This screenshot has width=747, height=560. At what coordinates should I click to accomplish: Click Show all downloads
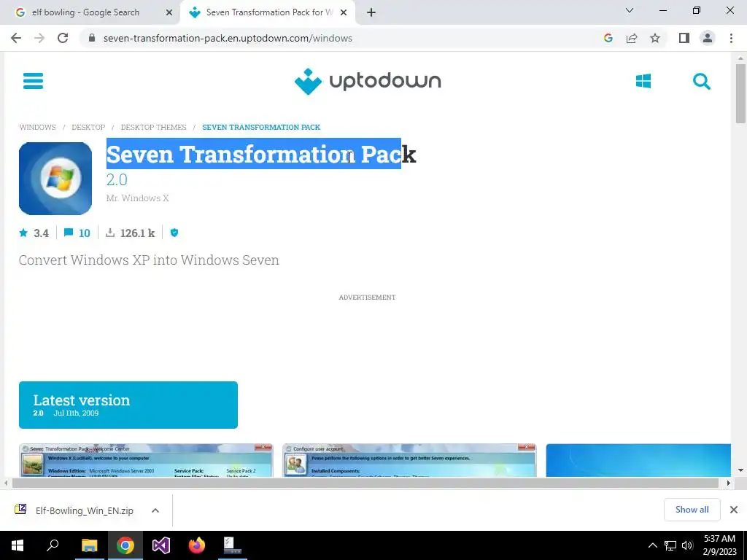(x=692, y=510)
